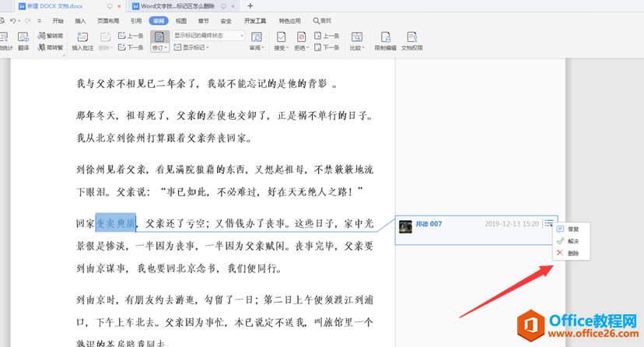Screen dimensions: 644x347
Task: Switch to the 引用 tab
Action: coord(136,21)
